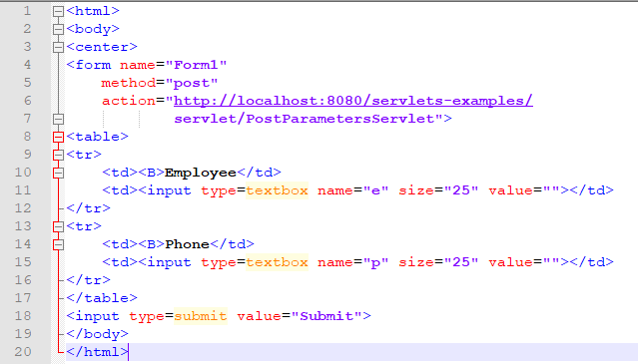Click the size="25" attribute on line 11

click(438, 190)
